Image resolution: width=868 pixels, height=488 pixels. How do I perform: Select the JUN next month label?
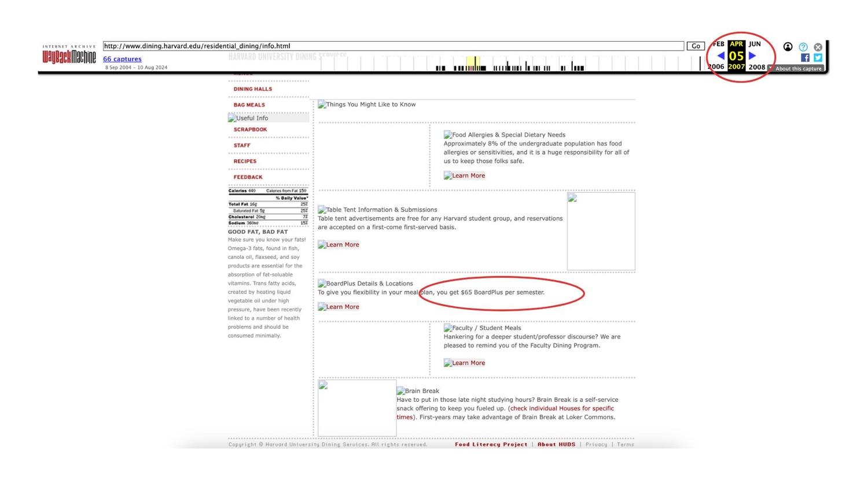click(755, 44)
